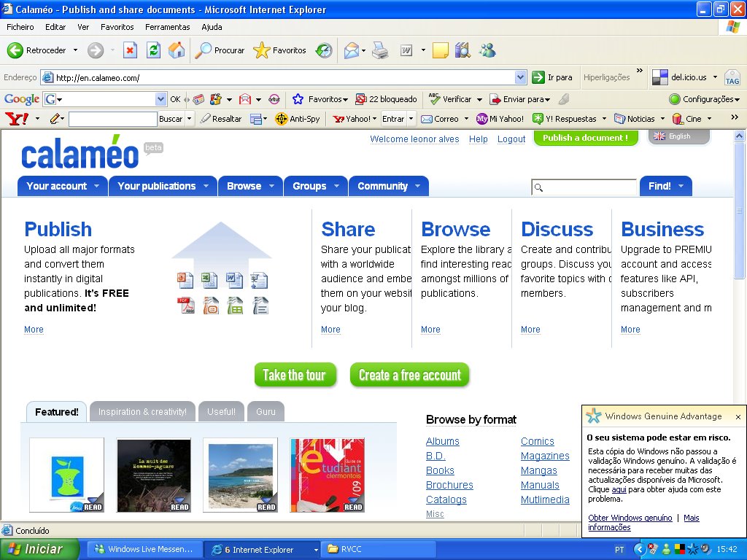Click the del.icio.us TAG icon
The width and height of the screenshot is (747, 560).
coord(732,77)
